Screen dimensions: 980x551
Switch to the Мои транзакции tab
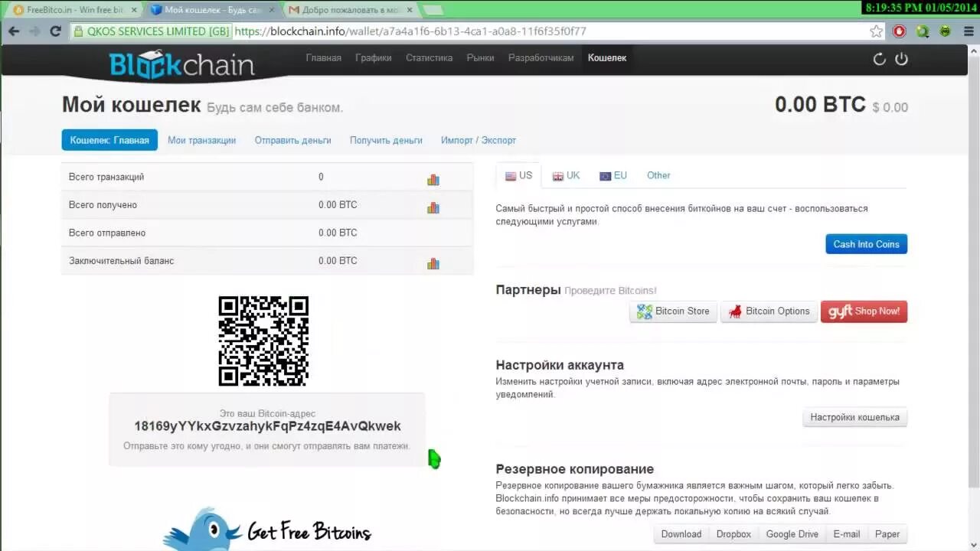202,140
